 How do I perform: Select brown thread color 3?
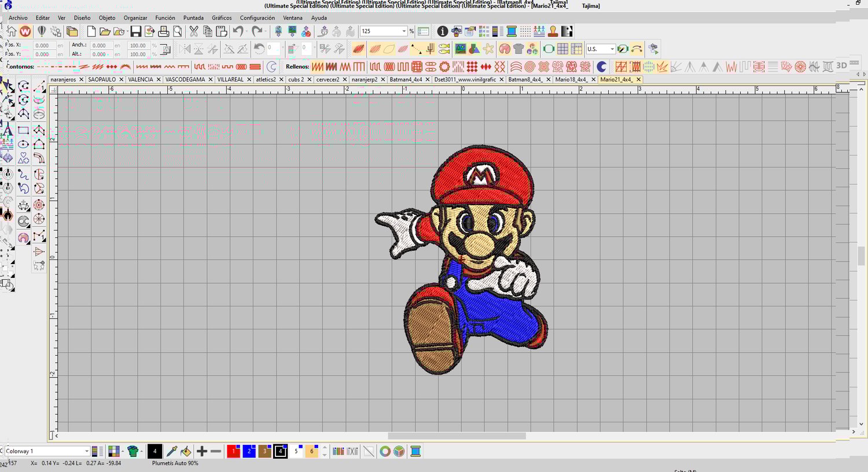(x=265, y=451)
